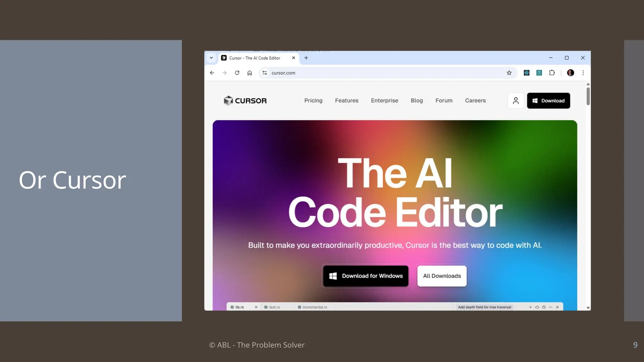This screenshot has width=644, height=362.
Task: Open Chrome profile avatar
Action: (x=570, y=73)
